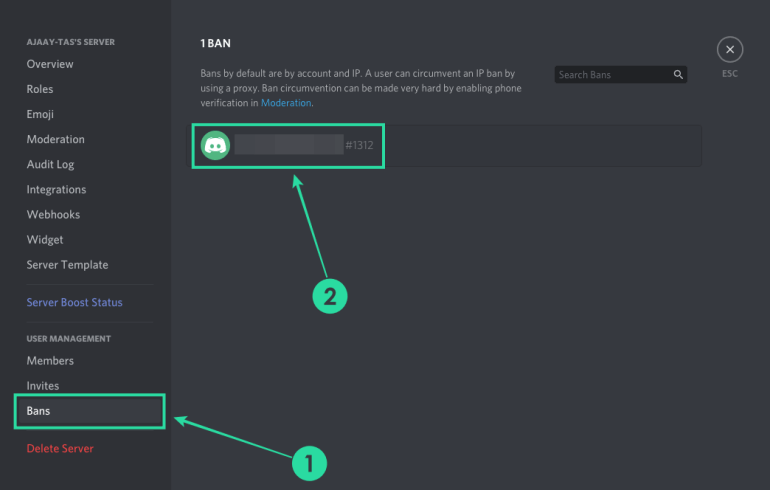
Task: Select the Webhooks sidebar item
Action: point(53,215)
